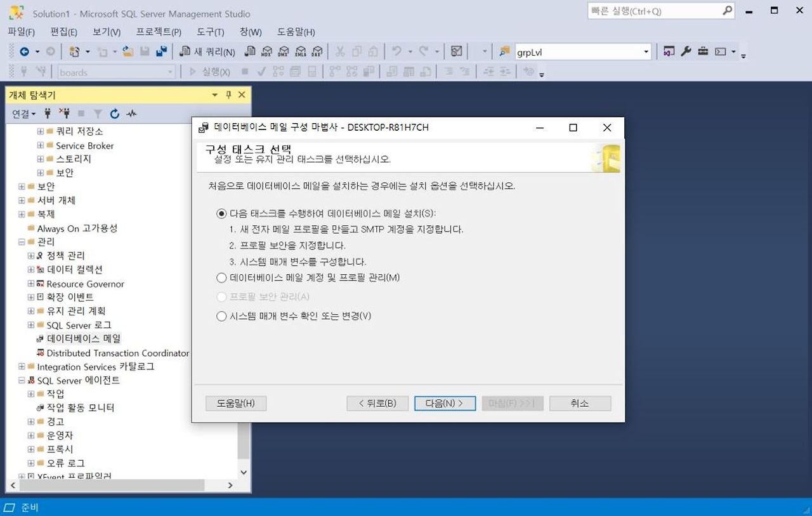The image size is (812, 516).
Task: Click the New Query (새 쿼리) toolbar button
Action: [207, 52]
